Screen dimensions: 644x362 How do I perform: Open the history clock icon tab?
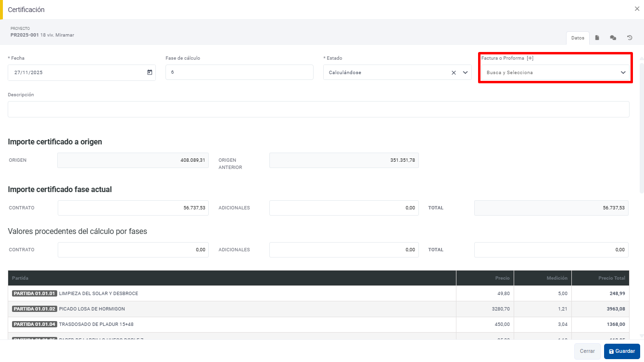tap(630, 38)
